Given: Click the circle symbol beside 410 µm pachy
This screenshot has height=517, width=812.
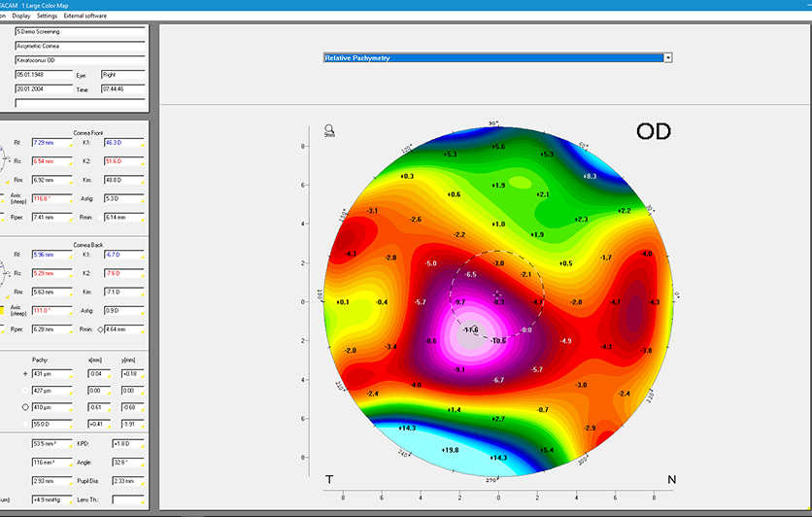Looking at the screenshot, I should [25, 407].
